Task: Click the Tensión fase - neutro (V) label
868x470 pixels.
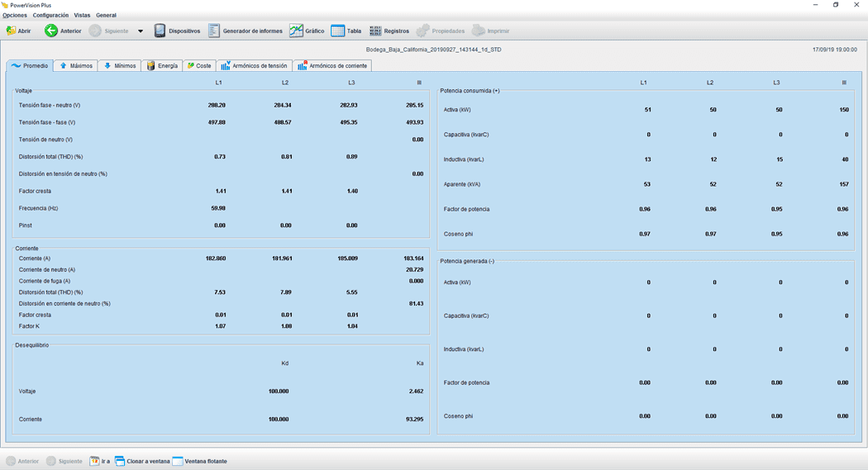Action: coord(50,105)
